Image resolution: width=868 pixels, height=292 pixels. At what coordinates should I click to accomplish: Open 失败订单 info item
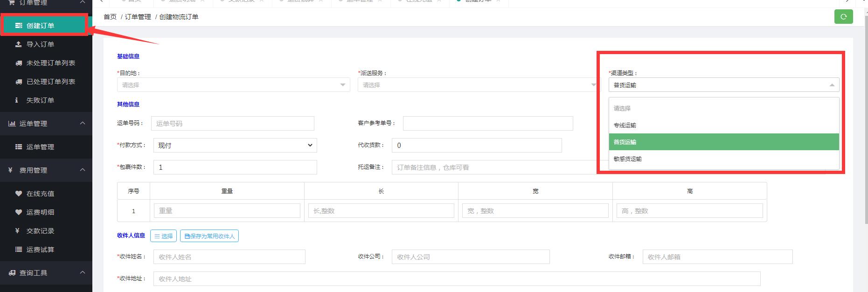pyautogui.click(x=40, y=100)
